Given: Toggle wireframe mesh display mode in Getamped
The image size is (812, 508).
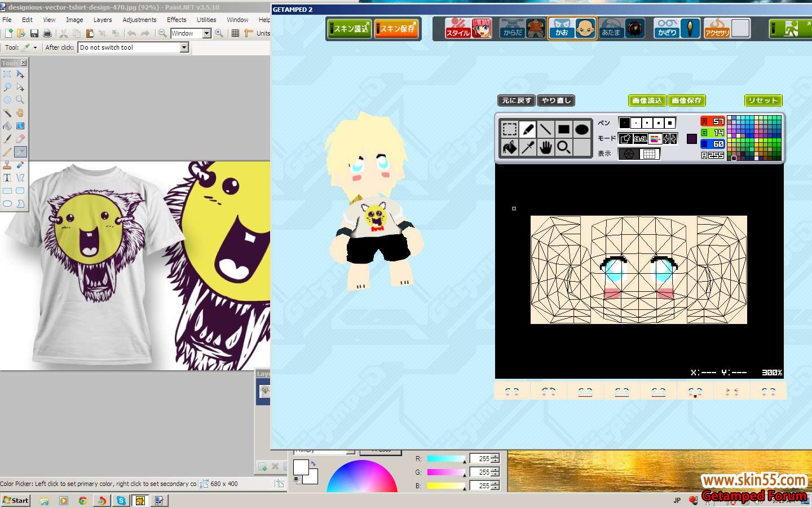Looking at the screenshot, I should [x=629, y=154].
